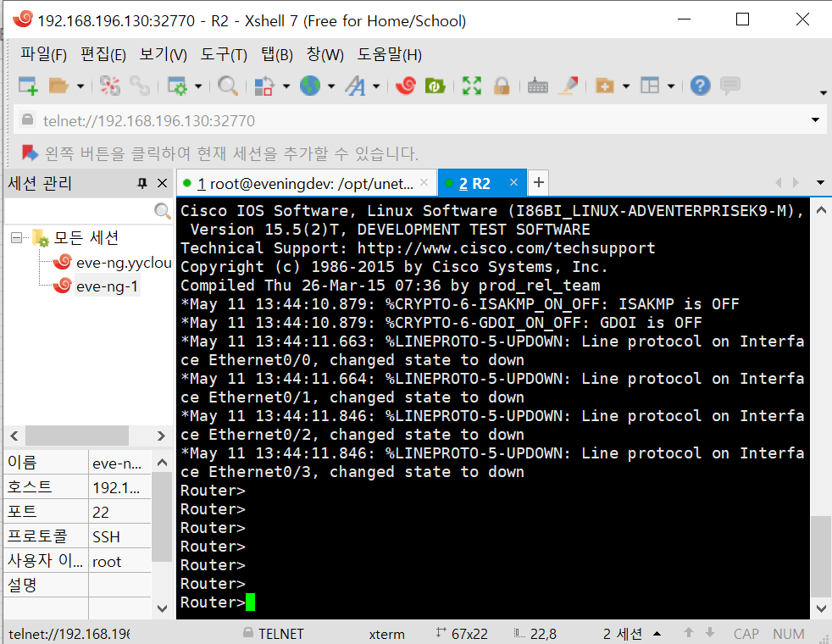Click the status bar up arrow icon
832x644 pixels.
tap(689, 632)
